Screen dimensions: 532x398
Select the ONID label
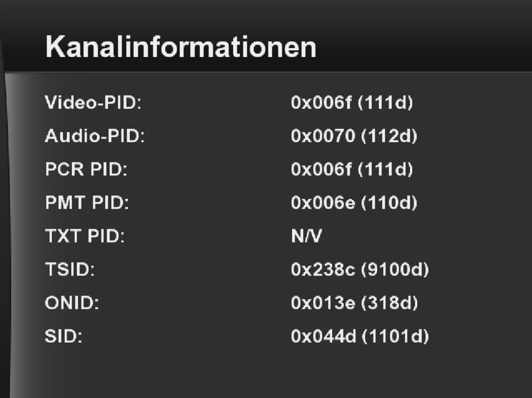coord(72,303)
